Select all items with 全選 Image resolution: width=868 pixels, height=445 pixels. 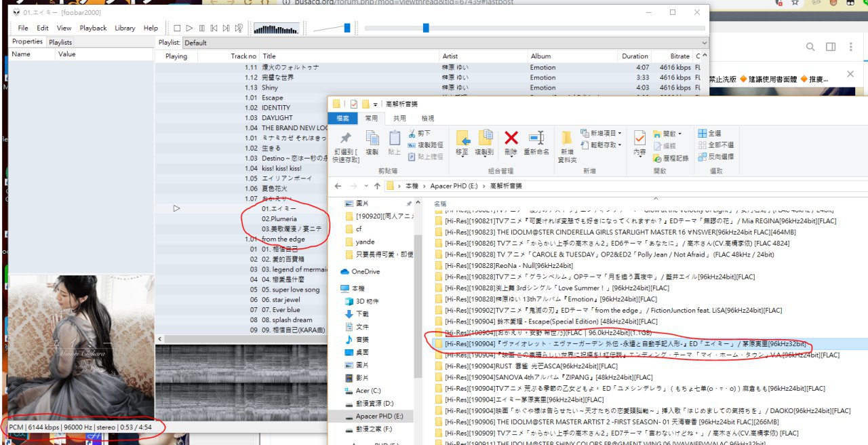click(x=708, y=134)
